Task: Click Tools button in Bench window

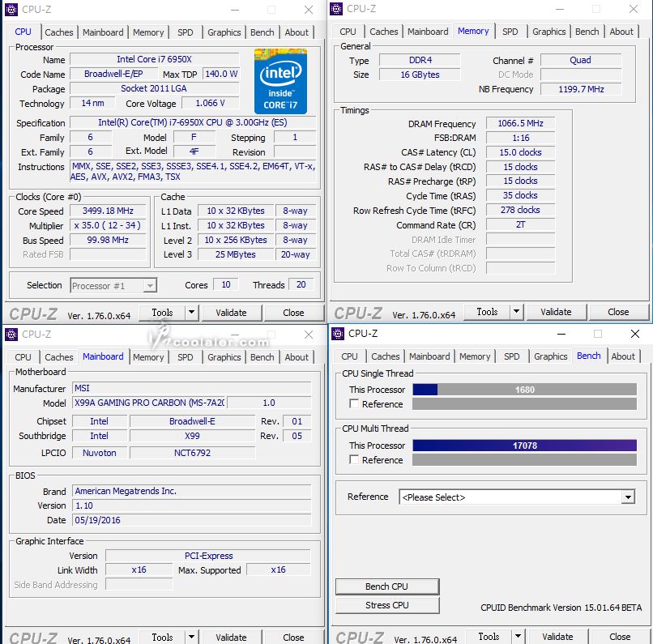Action: 489,636
